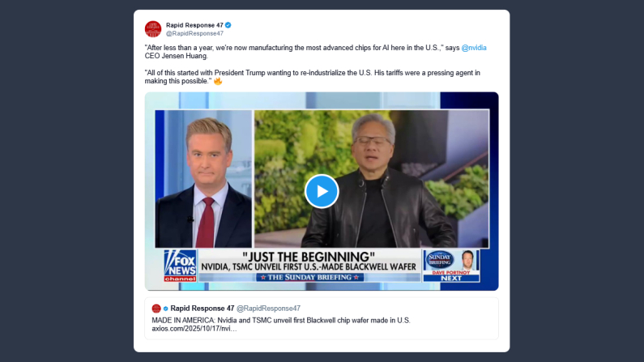Open the quoted tweet's small avatar
The image size is (644, 362).
pyautogui.click(x=156, y=309)
